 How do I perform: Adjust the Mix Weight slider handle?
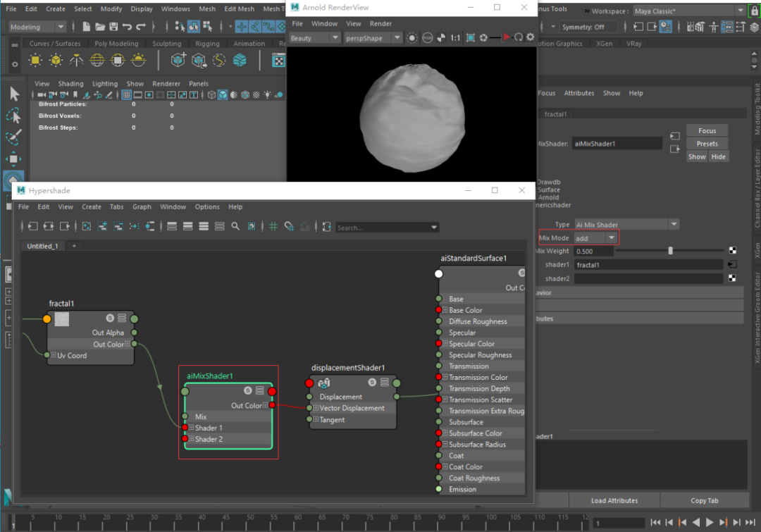[x=670, y=251]
